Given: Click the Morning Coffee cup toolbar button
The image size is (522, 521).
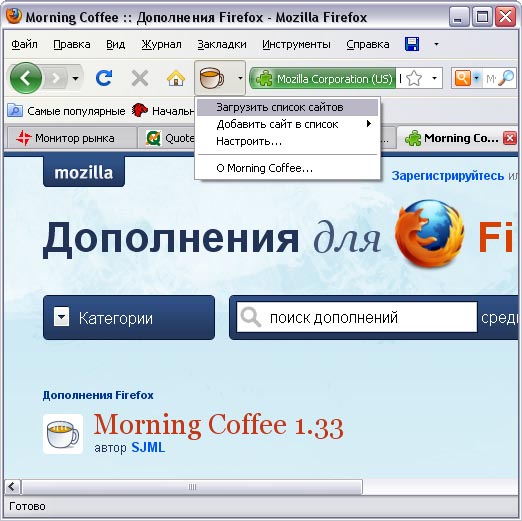Looking at the screenshot, I should (211, 78).
